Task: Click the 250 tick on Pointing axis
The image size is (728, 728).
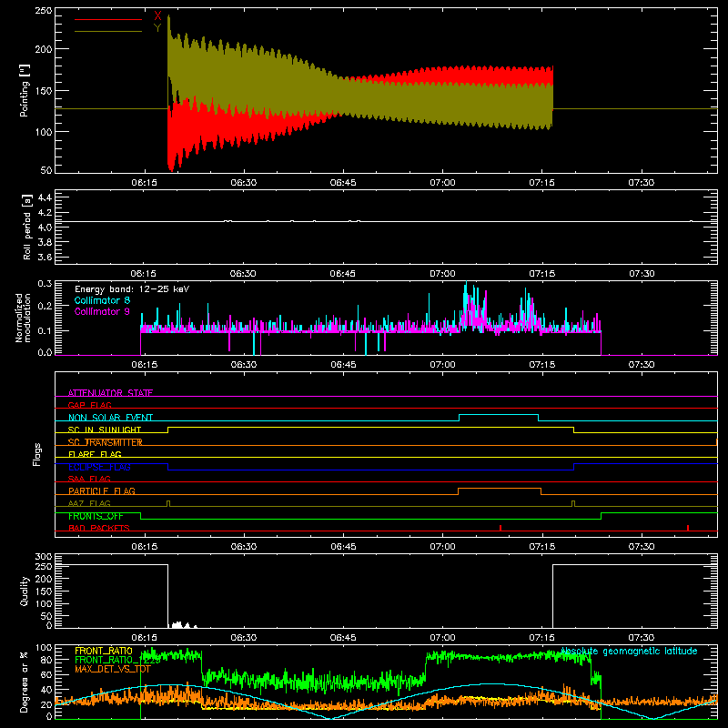Action: click(x=44, y=11)
